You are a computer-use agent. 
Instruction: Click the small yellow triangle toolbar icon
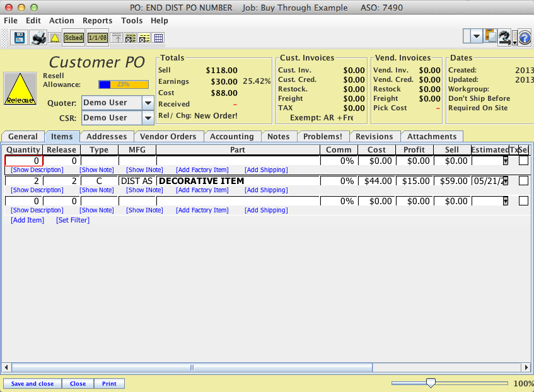55,38
